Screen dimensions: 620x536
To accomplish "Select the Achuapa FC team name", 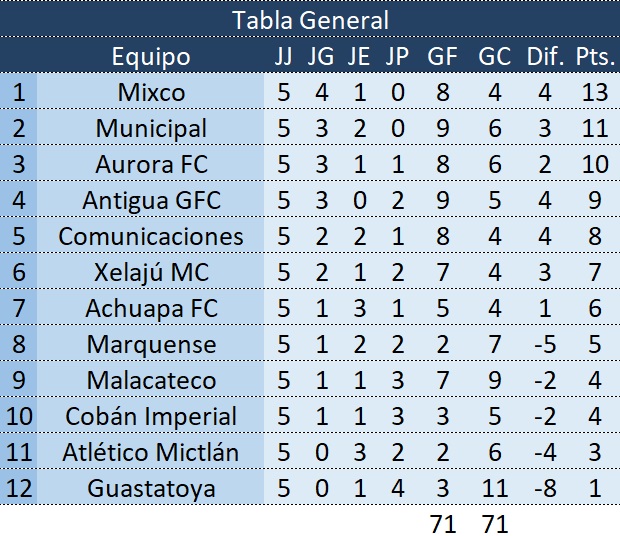I will [151, 308].
